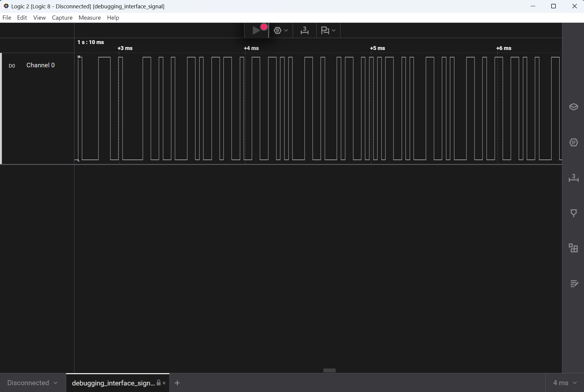Open the File menu
The height and width of the screenshot is (392, 584).
[x=7, y=18]
